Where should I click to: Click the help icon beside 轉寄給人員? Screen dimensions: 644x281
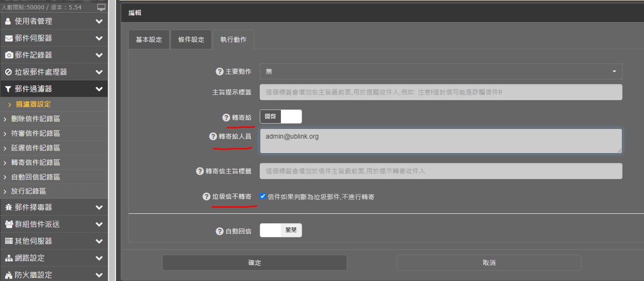pos(213,136)
